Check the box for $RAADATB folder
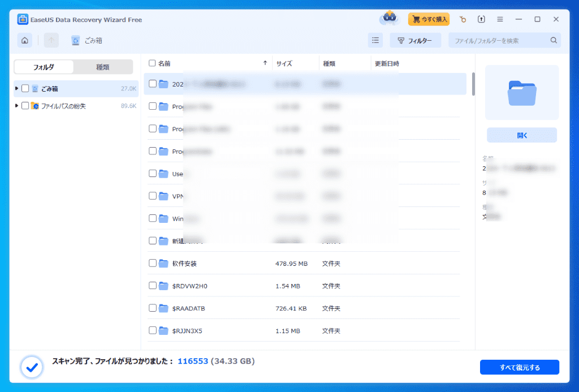579x392 pixels. [x=153, y=308]
